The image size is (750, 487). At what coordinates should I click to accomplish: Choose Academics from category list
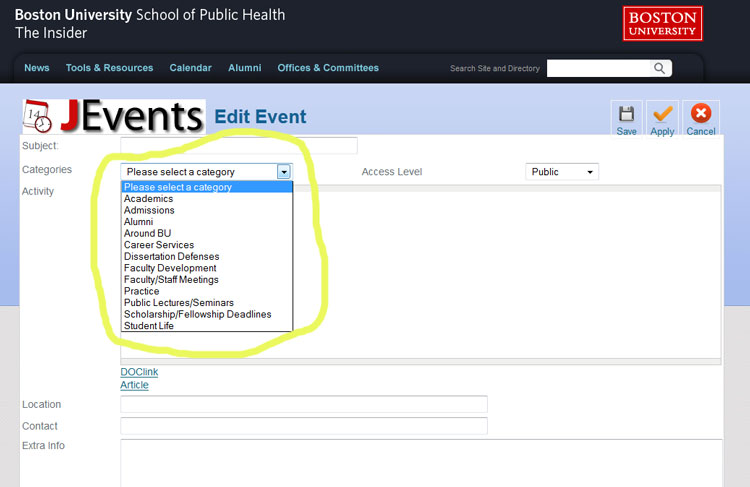coord(207,199)
